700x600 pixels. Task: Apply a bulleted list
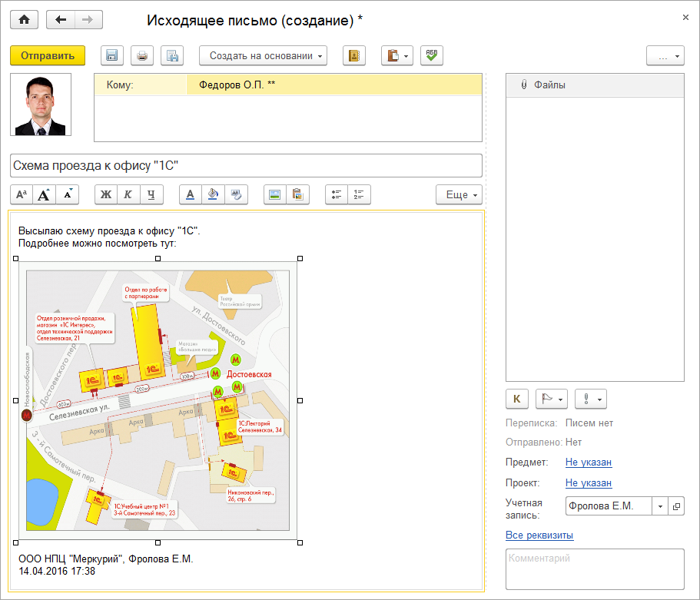(x=337, y=194)
